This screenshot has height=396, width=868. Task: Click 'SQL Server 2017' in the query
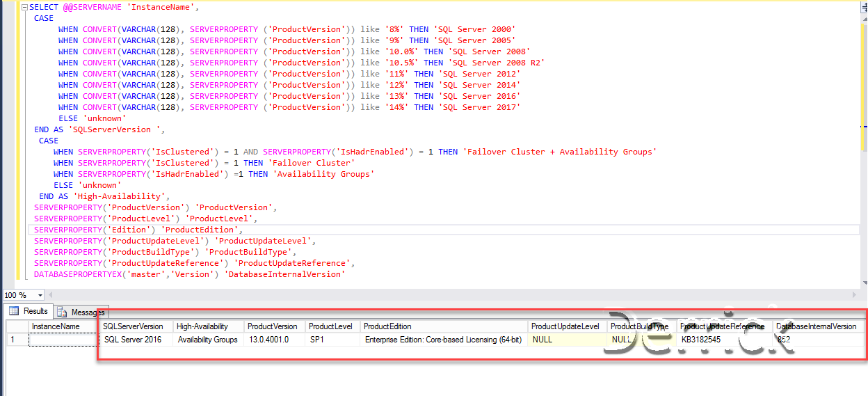point(479,107)
